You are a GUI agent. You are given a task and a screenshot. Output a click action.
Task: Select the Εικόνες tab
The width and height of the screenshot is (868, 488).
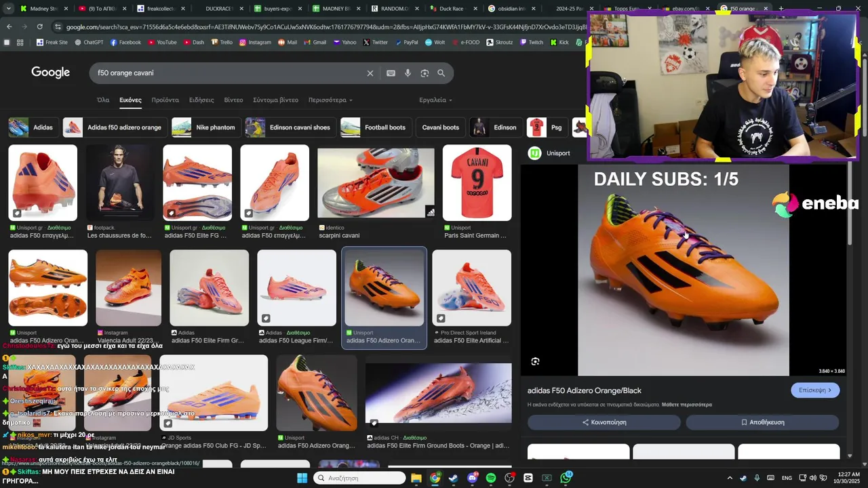pos(130,100)
